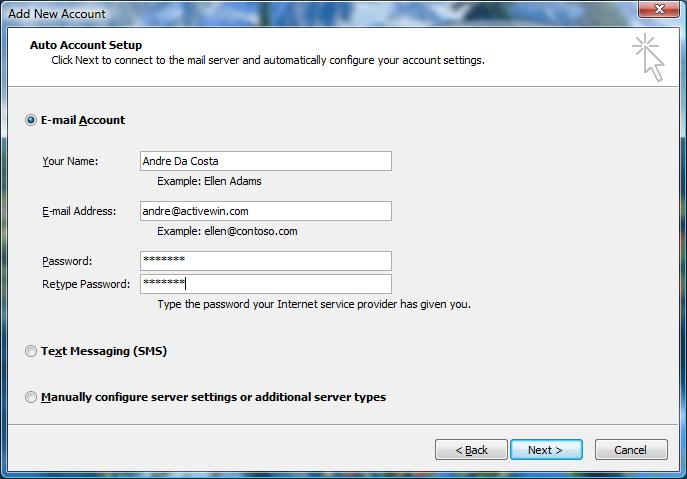Click the Text Messaging (SMS) label

104,351
